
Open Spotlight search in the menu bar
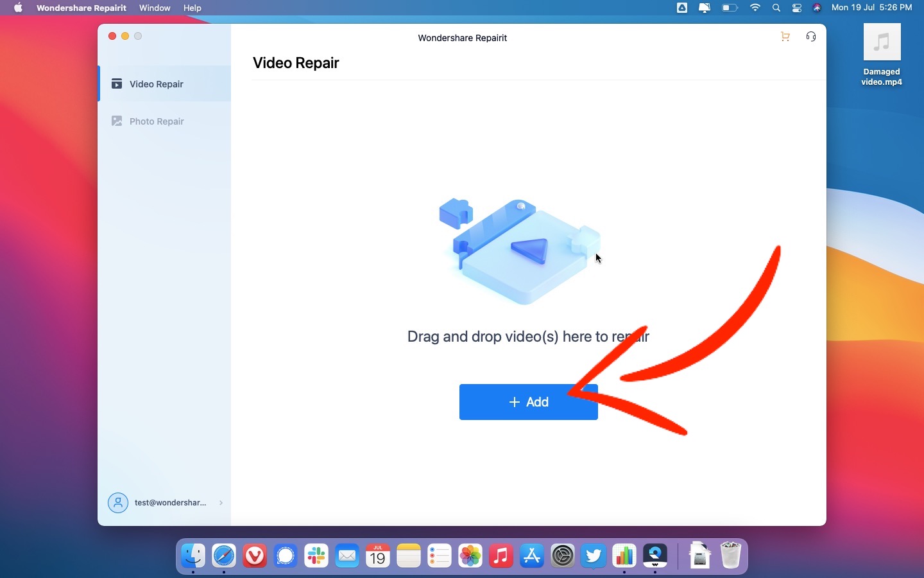click(x=776, y=8)
